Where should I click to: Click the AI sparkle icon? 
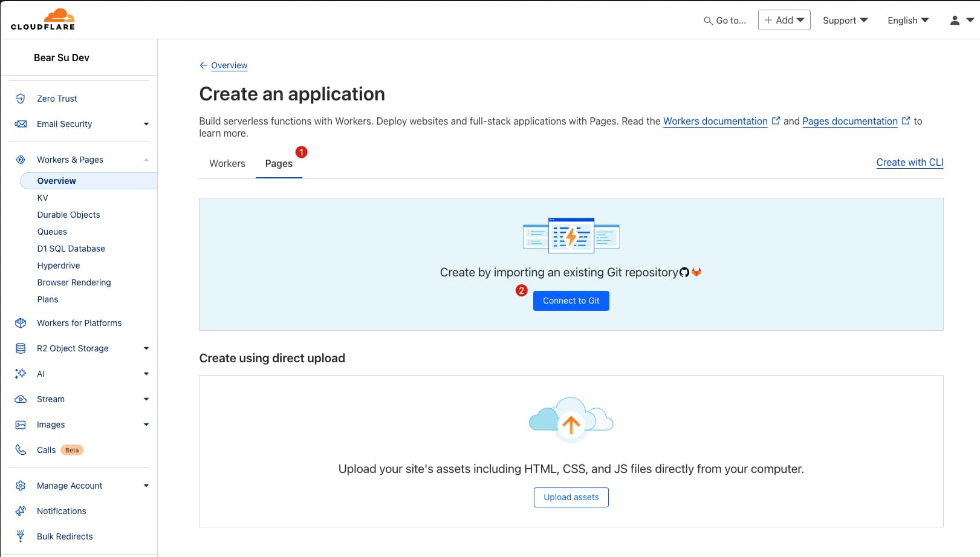(x=21, y=374)
